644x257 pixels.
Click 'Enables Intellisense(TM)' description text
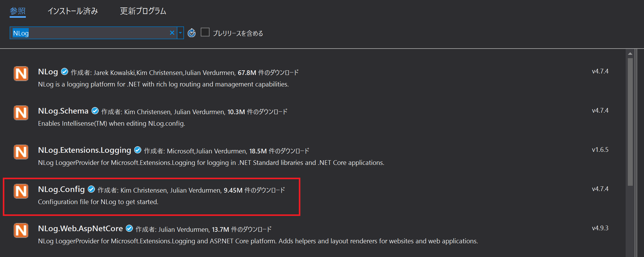(111, 124)
